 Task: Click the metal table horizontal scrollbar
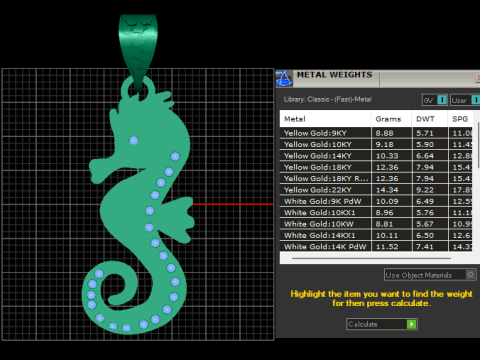(x=371, y=258)
